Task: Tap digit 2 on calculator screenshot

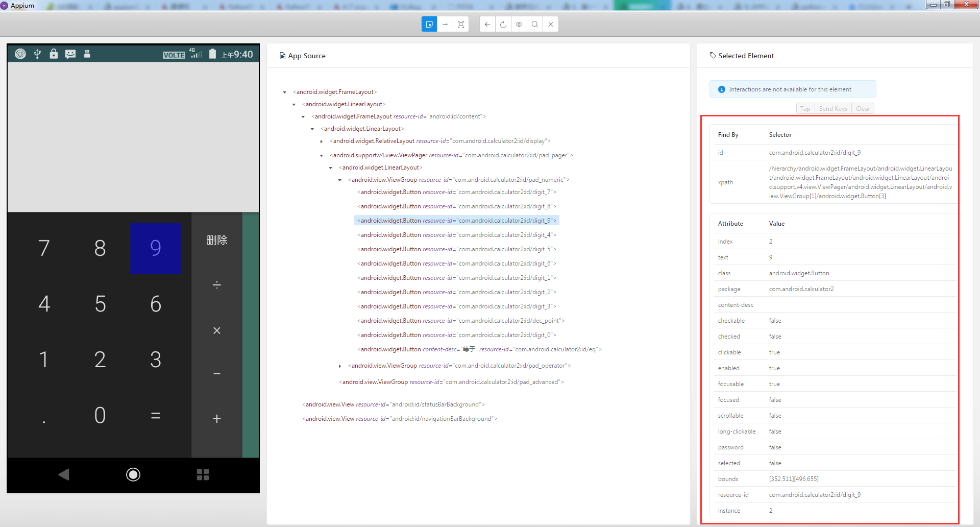Action: (100, 360)
